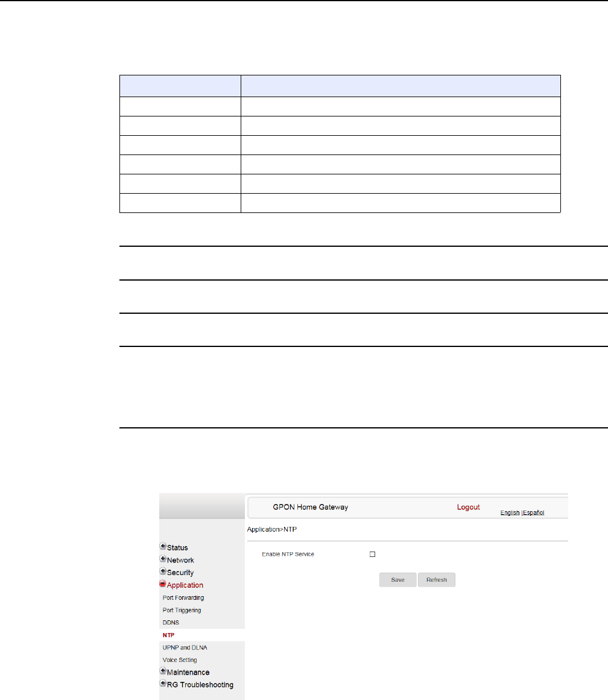Viewport: 608px width, 700px height.
Task: Collapse the Application menu section
Action: click(x=163, y=584)
